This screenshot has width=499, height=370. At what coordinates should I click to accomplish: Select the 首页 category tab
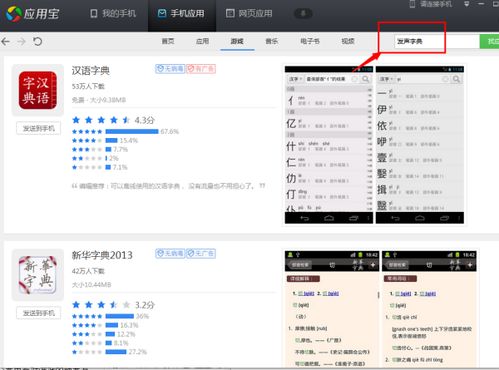[x=168, y=41]
